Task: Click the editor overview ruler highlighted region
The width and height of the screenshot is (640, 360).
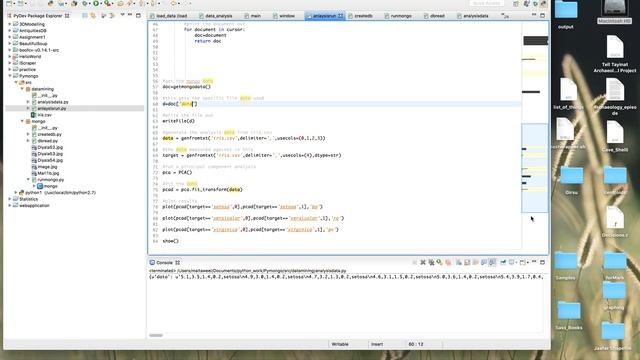Action: pos(535,168)
